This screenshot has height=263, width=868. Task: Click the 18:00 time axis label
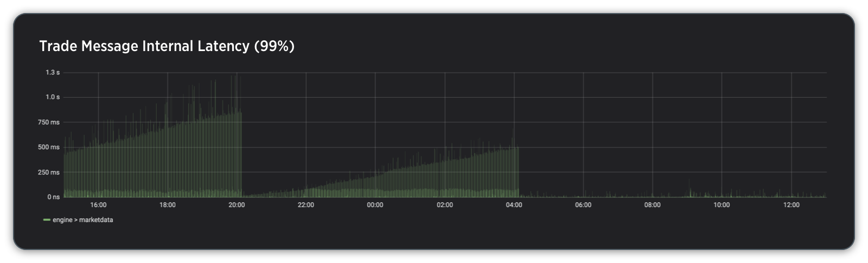pyautogui.click(x=168, y=205)
